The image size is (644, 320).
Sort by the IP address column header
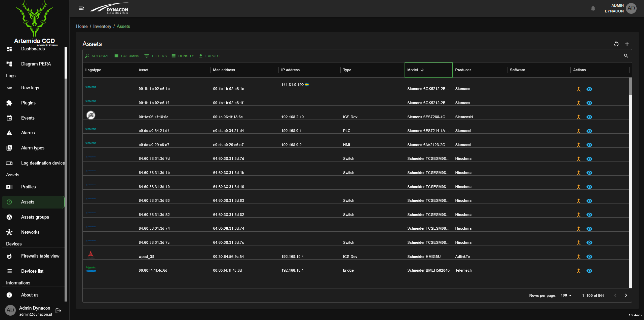coord(291,70)
